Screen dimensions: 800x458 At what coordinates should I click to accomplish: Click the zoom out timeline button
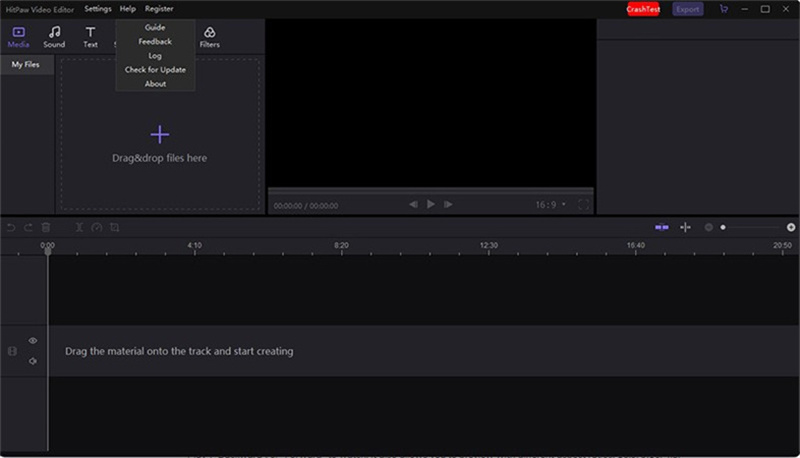pyautogui.click(x=709, y=227)
